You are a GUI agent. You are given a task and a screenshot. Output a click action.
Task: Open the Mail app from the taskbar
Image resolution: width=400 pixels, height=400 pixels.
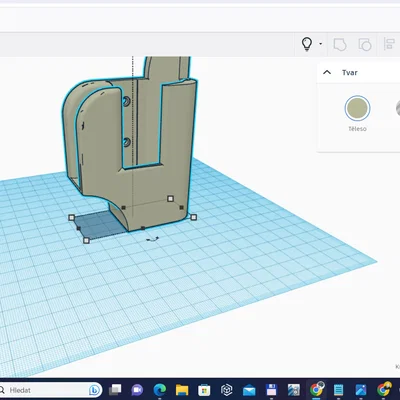pos(249,390)
